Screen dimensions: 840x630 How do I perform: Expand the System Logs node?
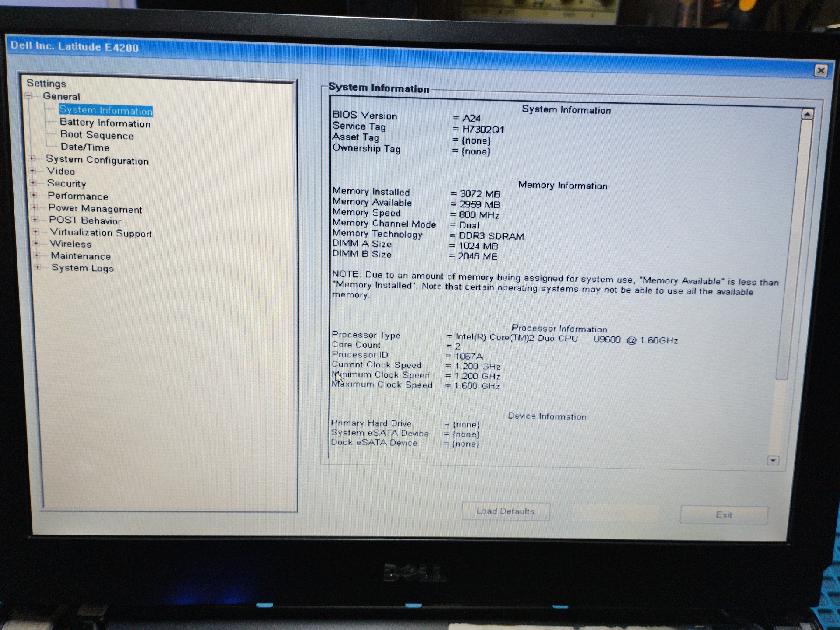[x=38, y=267]
